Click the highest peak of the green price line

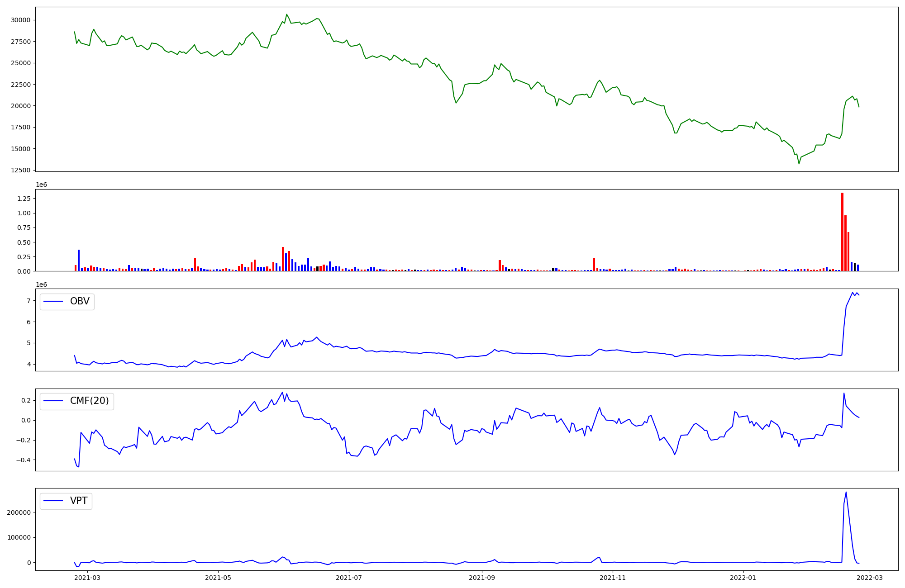286,14
